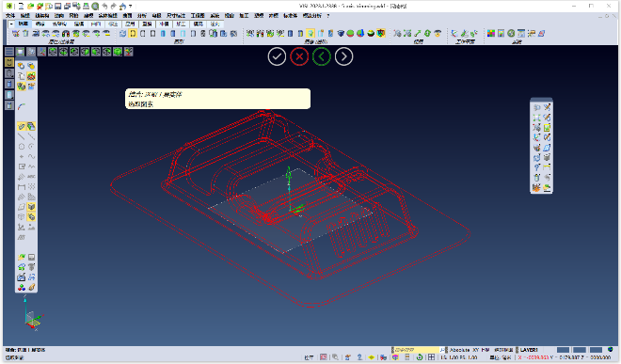Open the question mark help menu
Image resolution: width=621 pixels, height=364 pixels.
tap(328, 15)
